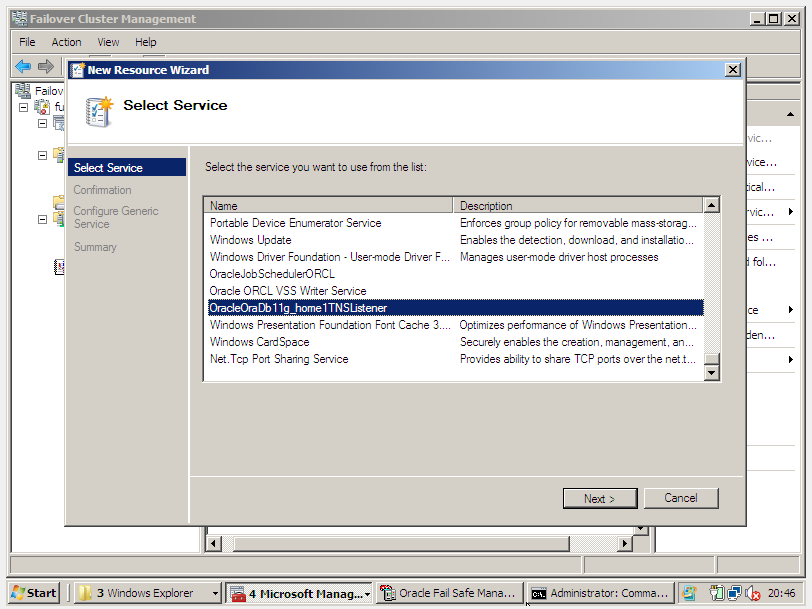Open the View menu

108,42
